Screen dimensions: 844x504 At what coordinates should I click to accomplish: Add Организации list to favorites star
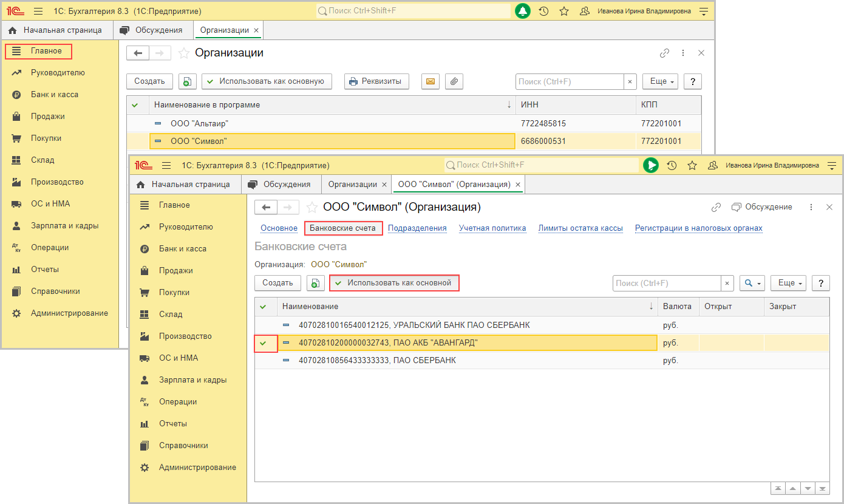[183, 53]
